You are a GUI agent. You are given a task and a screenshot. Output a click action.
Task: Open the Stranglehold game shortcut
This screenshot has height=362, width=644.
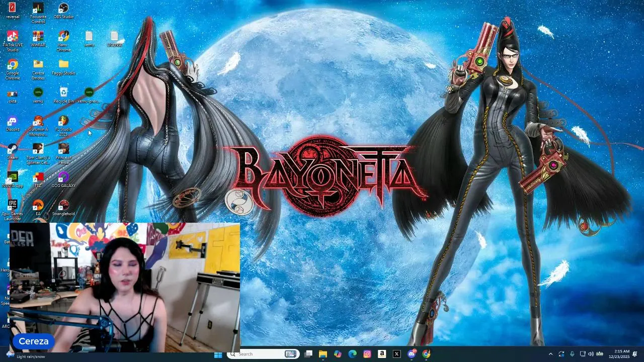click(x=63, y=208)
